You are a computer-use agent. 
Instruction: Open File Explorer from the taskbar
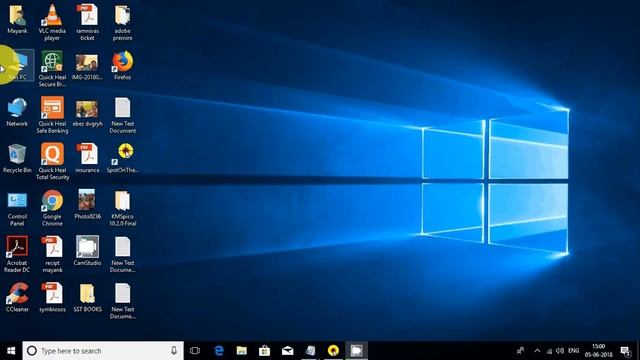(242, 351)
